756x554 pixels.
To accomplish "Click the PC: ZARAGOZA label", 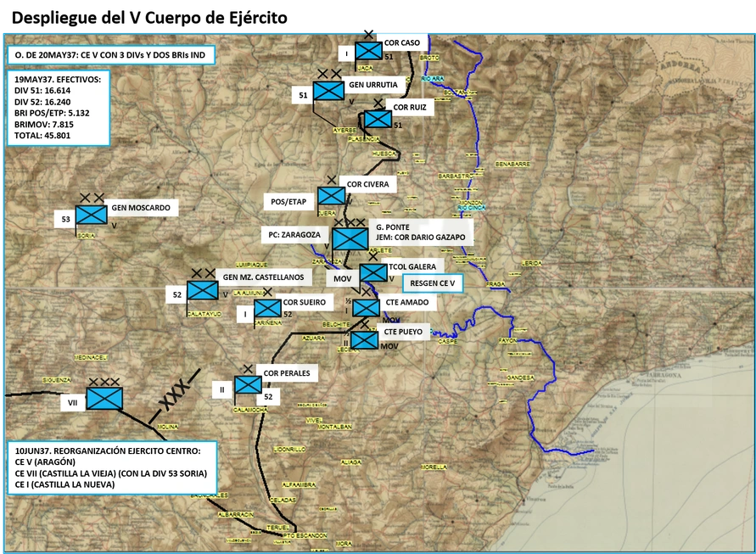I will [x=294, y=235].
